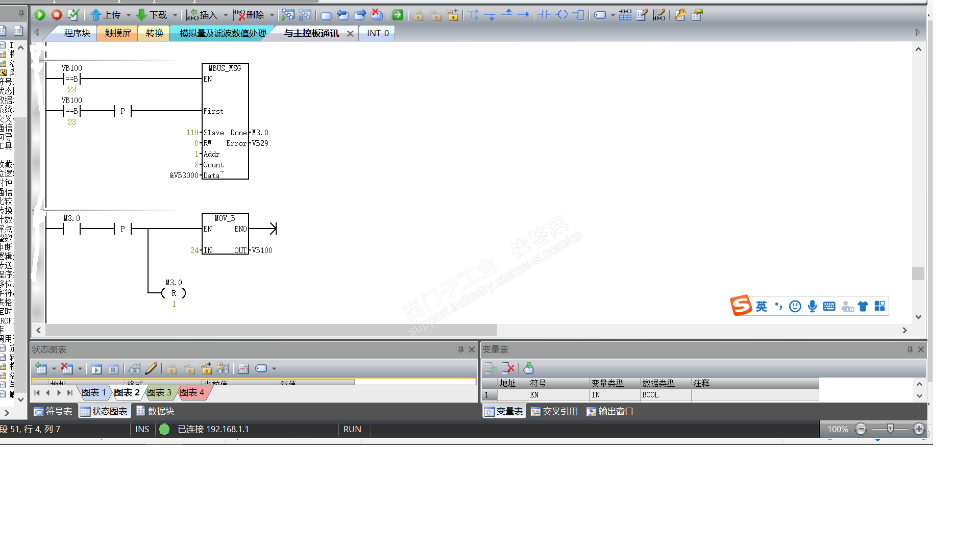The image size is (980, 551).
Task: Toggle pause chart status button
Action: coord(113,369)
